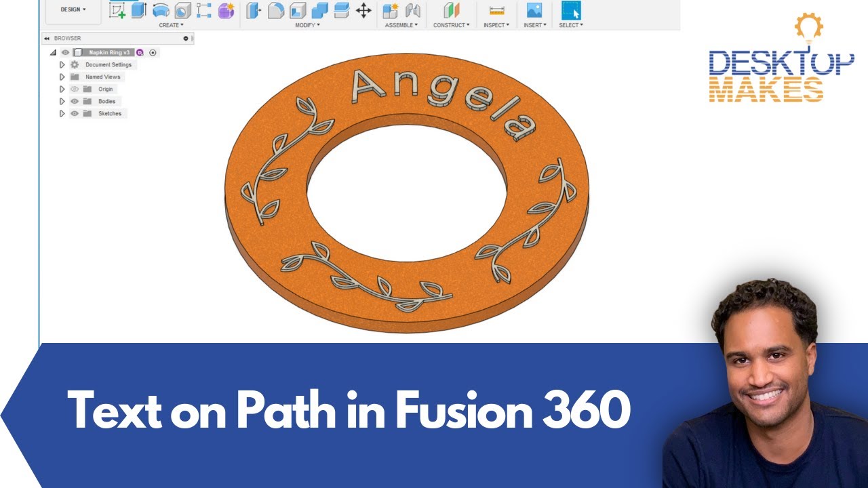Hide the Bodies folder
The width and height of the screenshot is (868, 488).
click(75, 101)
